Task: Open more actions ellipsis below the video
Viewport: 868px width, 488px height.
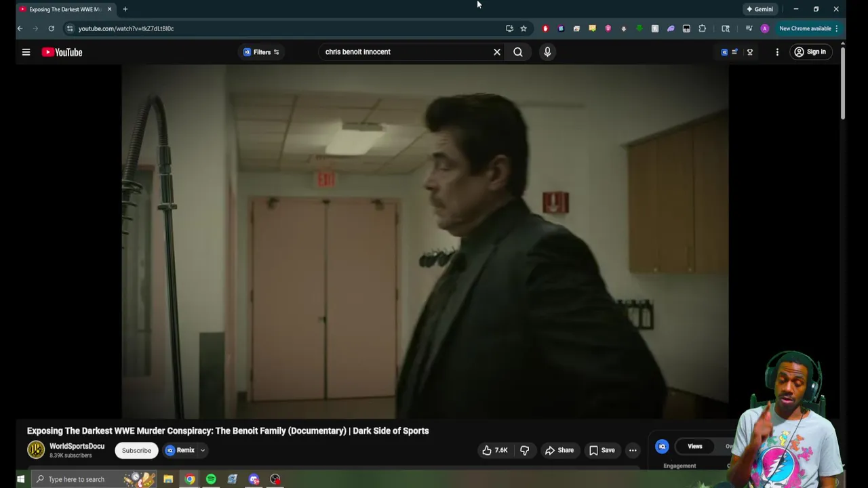Action: 633,450
